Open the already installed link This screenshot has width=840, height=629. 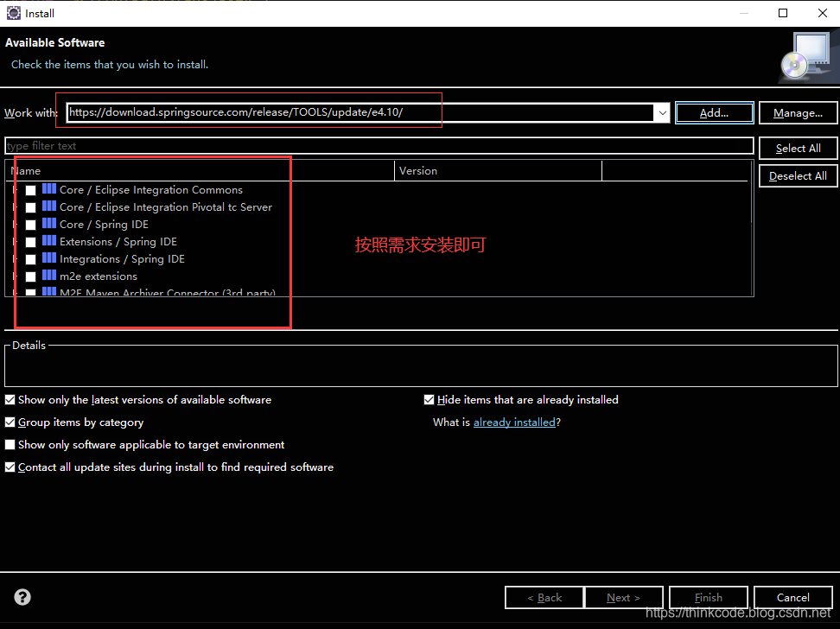click(514, 423)
